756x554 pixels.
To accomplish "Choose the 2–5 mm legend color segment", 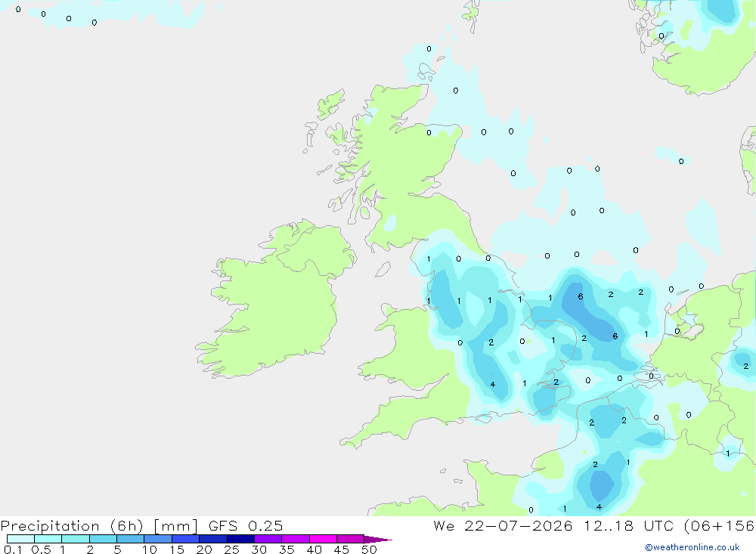I will [103, 539].
